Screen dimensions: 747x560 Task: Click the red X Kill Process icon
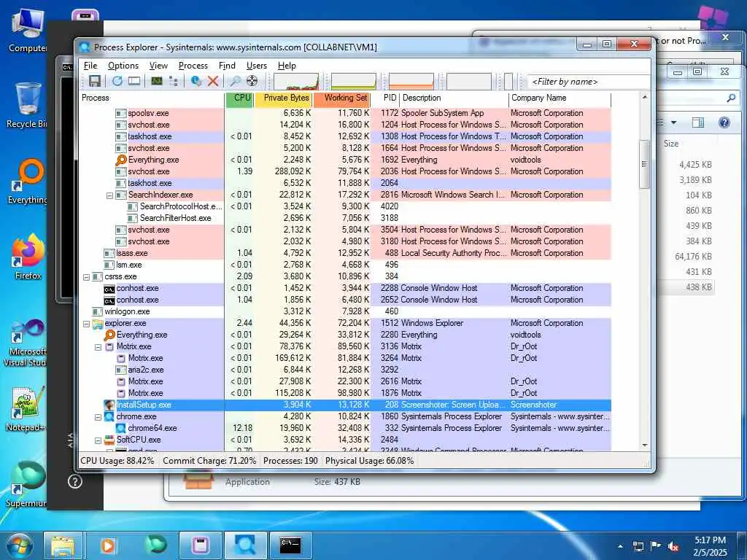[x=213, y=82]
